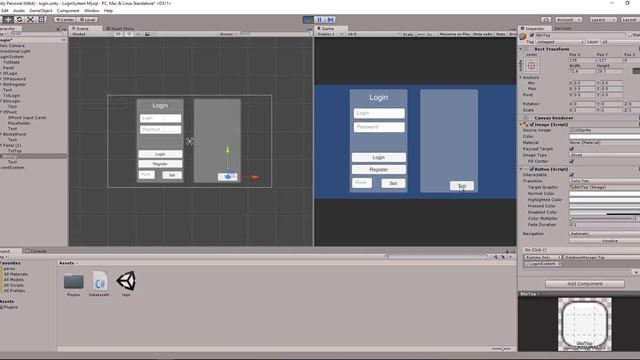Toggle the Interactable checkbox
Image resolution: width=640 pixels, height=360 pixels.
(x=572, y=175)
